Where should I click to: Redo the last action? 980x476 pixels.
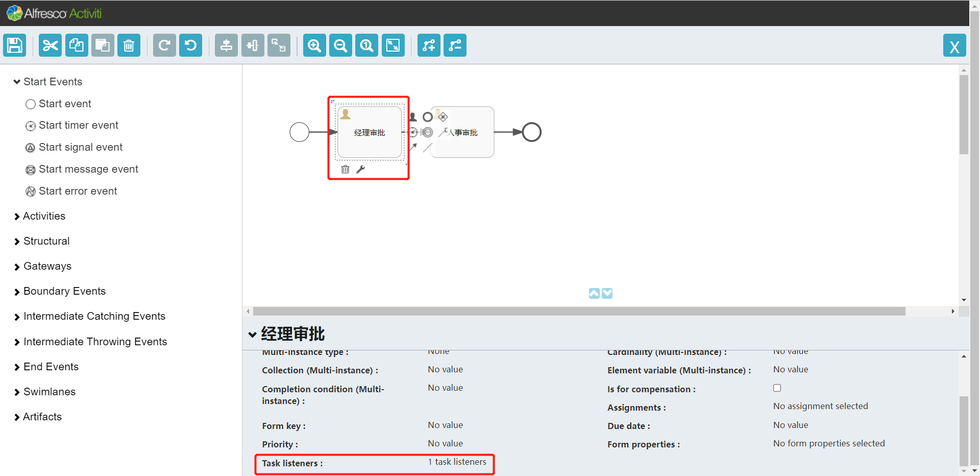point(164,45)
